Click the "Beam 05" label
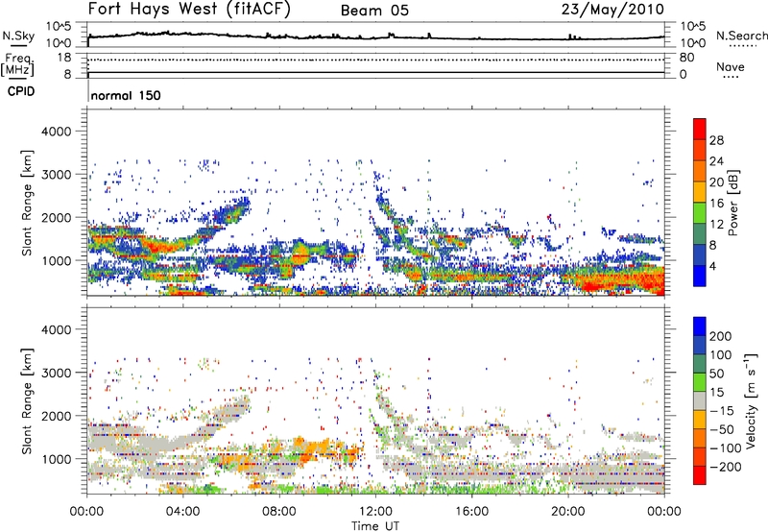768x532 pixels. [374, 11]
